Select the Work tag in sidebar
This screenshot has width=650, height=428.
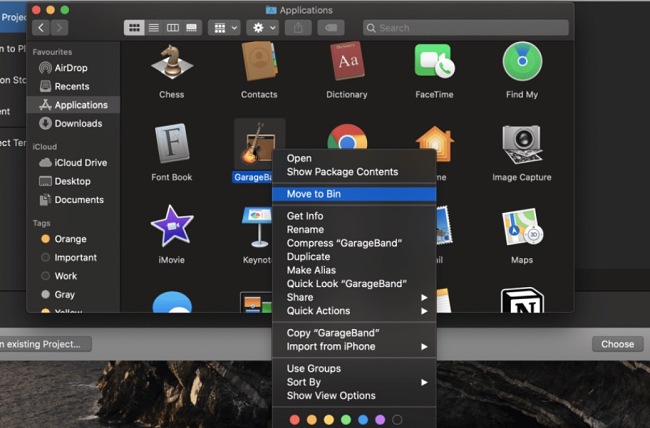[73, 276]
